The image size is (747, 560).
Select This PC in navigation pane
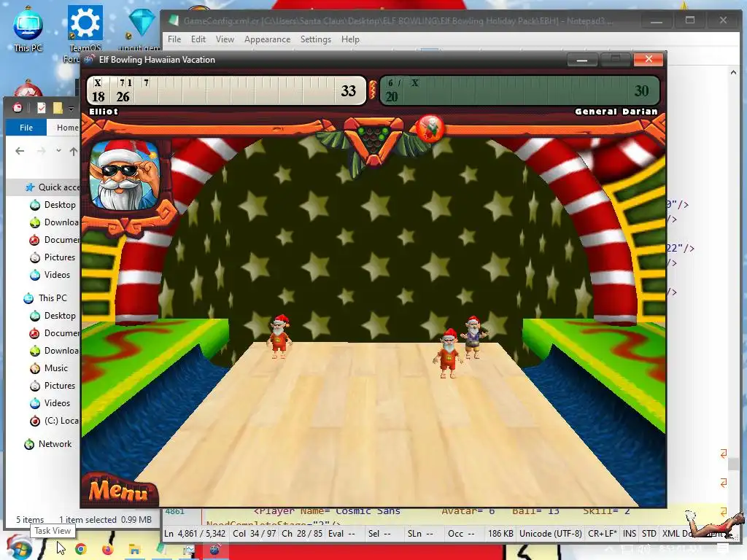click(x=53, y=298)
